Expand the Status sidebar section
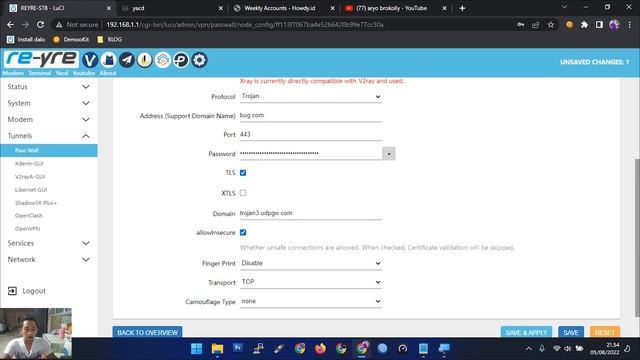Screen dimensions: 640x360 (49, 87)
